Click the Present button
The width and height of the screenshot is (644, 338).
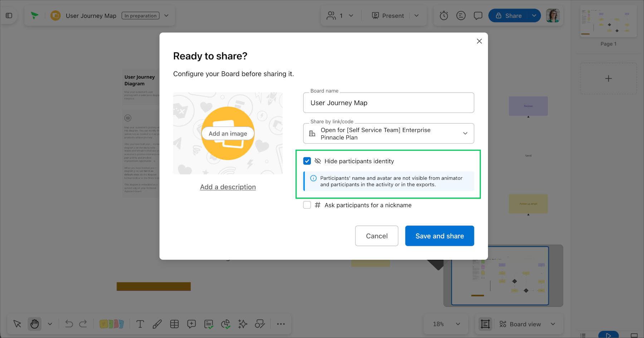click(388, 16)
